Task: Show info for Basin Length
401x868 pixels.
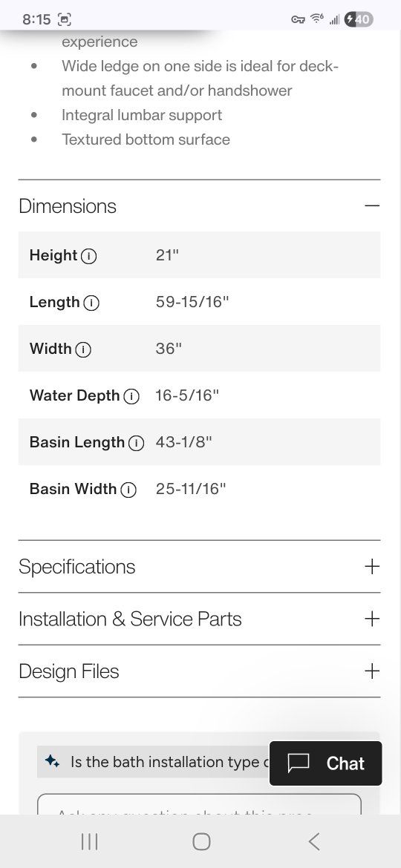Action: coord(136,443)
